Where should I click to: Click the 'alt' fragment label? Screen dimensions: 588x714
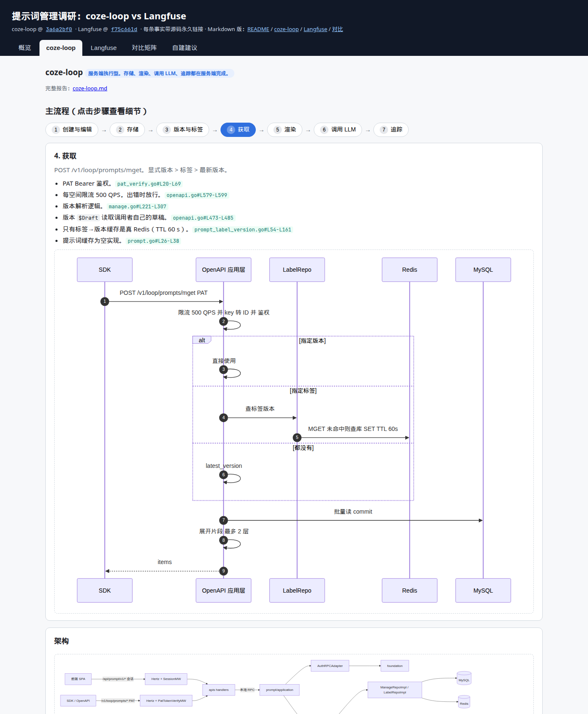(202, 340)
